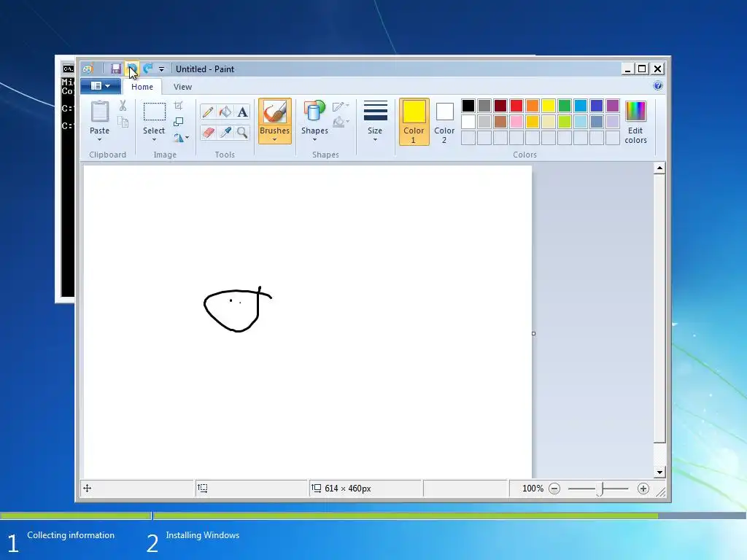Pick the pink color swatch

pos(516,122)
